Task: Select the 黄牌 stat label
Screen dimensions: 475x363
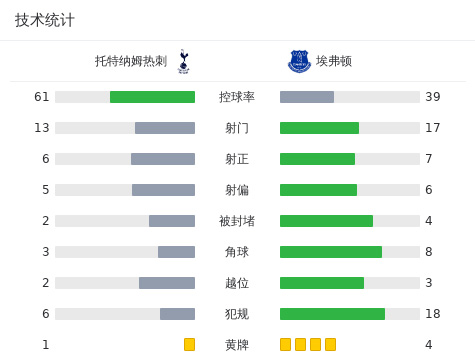Action: coord(237,345)
